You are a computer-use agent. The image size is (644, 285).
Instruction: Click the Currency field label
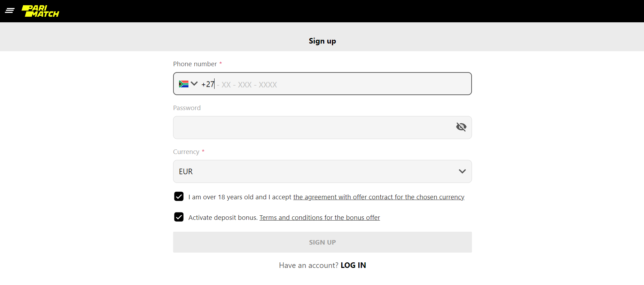186,152
